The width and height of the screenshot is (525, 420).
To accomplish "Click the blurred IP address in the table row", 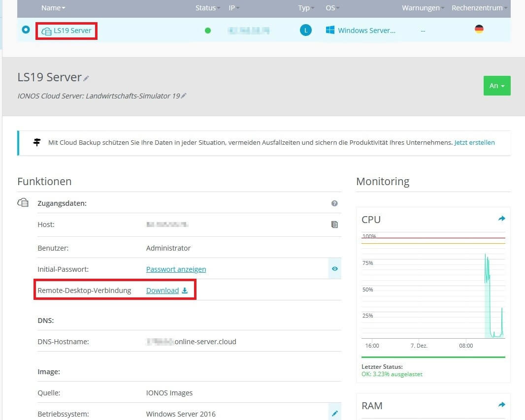I will point(248,31).
